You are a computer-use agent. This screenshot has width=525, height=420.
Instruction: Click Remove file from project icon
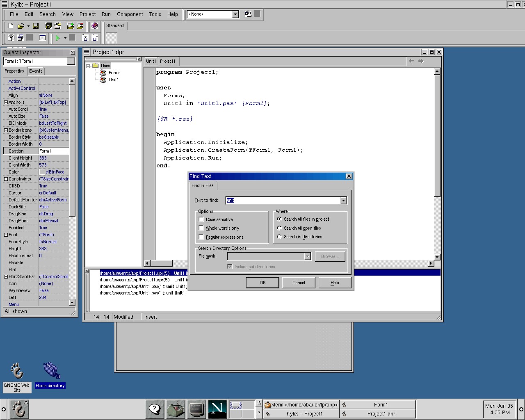click(x=80, y=26)
